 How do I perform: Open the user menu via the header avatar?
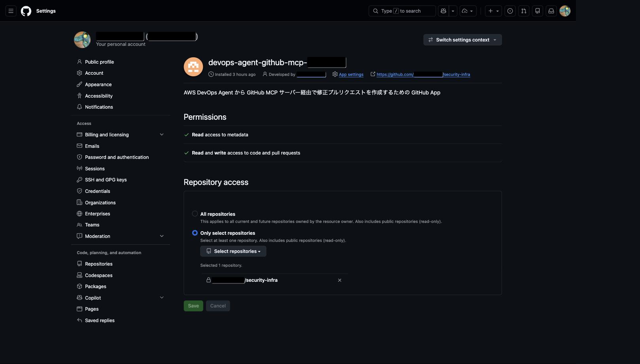tap(565, 11)
